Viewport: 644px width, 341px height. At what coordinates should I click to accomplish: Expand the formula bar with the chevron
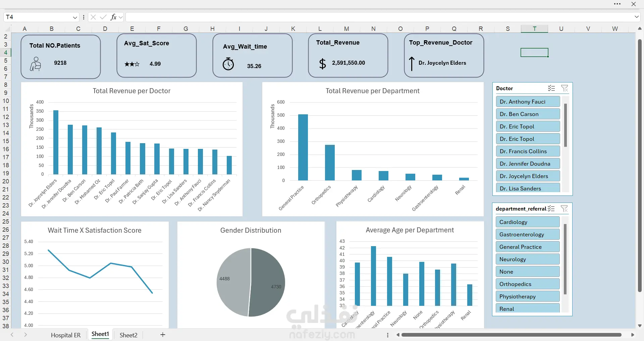[x=637, y=17]
